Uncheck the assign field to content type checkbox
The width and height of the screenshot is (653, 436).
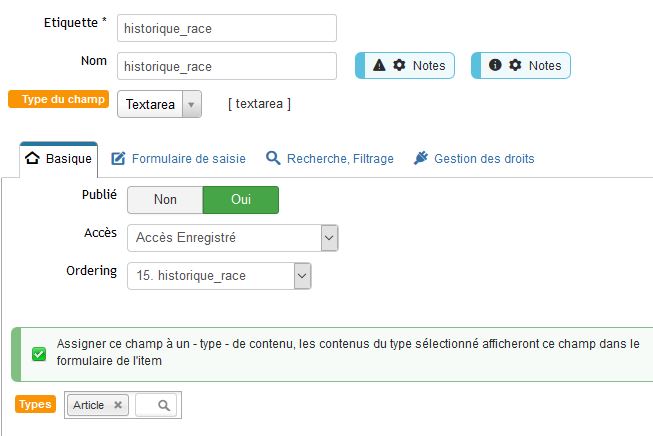tap(39, 354)
